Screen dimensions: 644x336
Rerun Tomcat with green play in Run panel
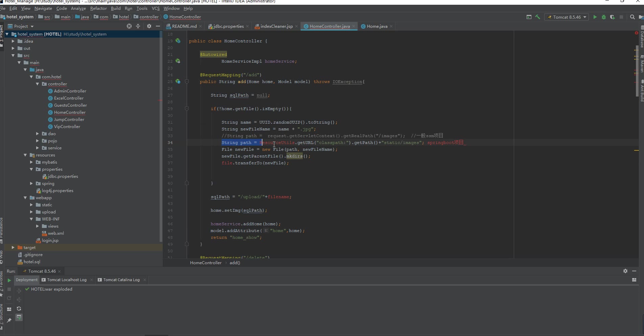coord(9,280)
